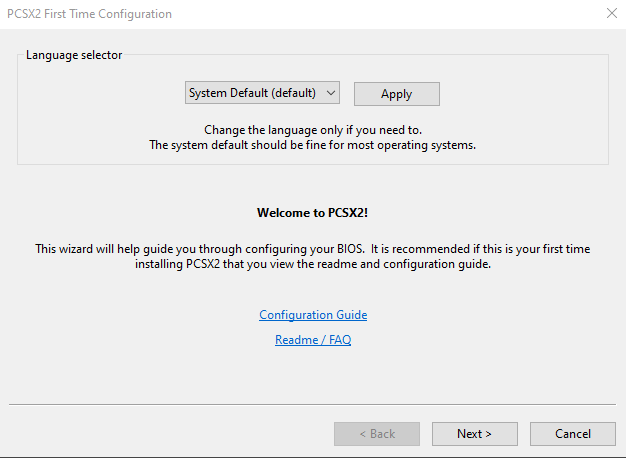Screen dimensions: 626x458
Task: Click the "system default should be fine" note
Action: (x=312, y=145)
